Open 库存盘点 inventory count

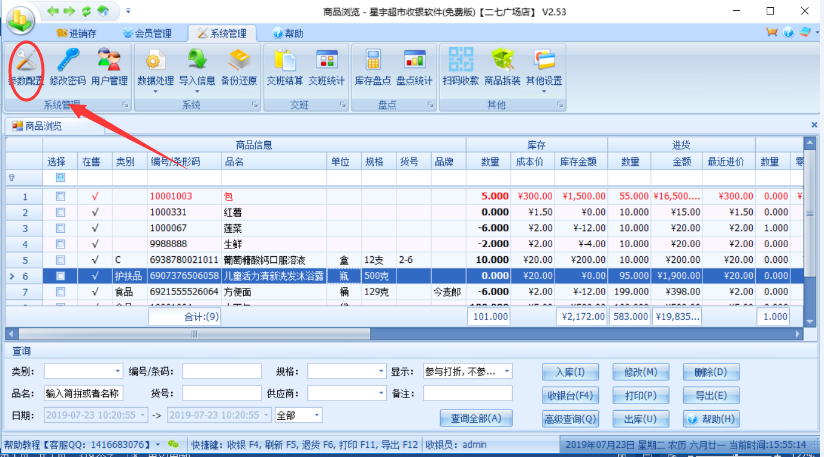(x=373, y=67)
